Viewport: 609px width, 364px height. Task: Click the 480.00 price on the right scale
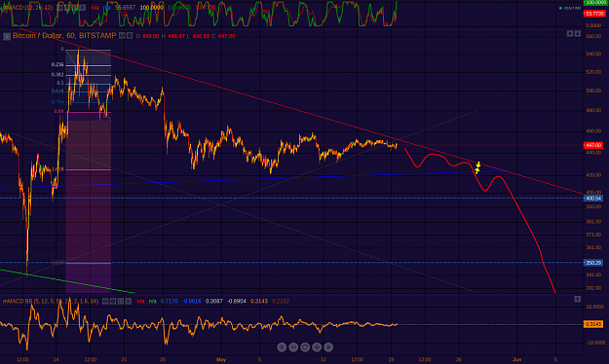click(593, 111)
